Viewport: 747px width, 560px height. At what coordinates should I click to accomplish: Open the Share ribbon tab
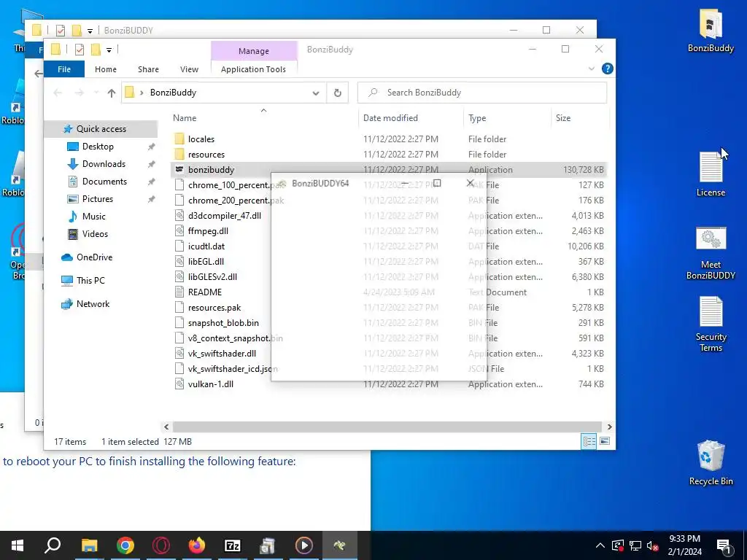148,69
